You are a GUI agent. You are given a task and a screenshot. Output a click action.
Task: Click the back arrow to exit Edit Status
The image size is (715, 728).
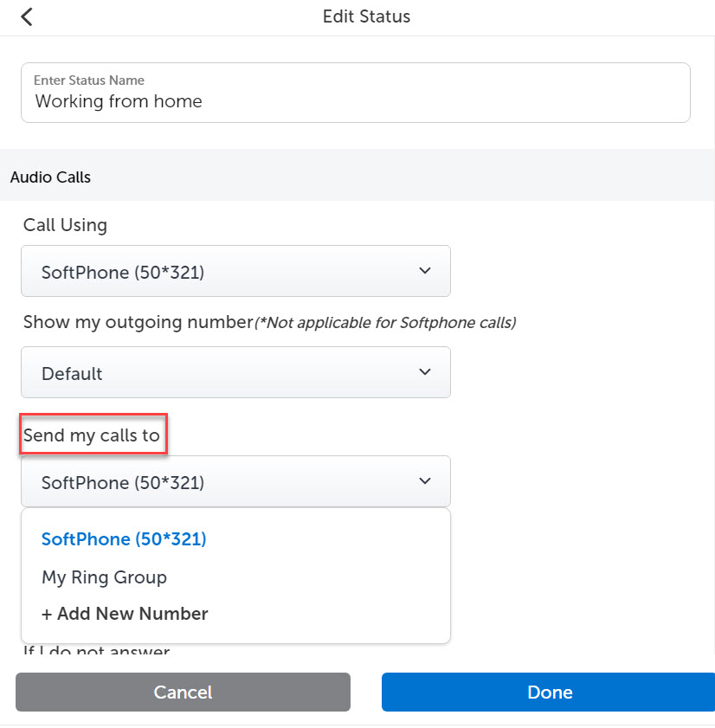point(26,16)
